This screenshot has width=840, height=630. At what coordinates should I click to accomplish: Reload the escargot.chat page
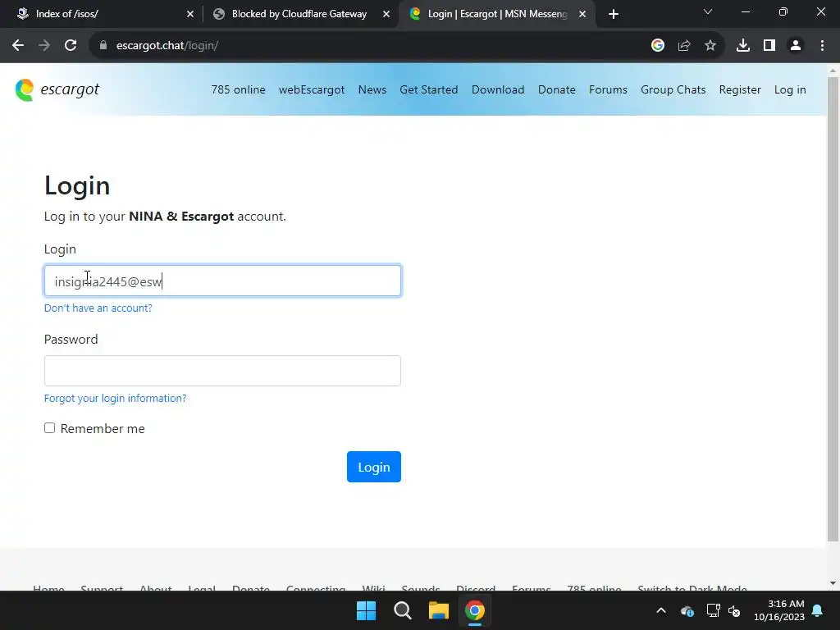tap(71, 46)
